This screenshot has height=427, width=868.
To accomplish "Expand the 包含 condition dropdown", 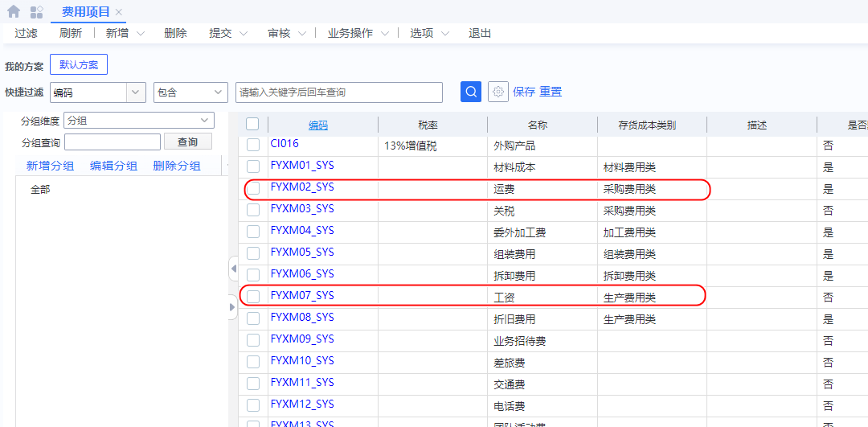I will [x=219, y=92].
